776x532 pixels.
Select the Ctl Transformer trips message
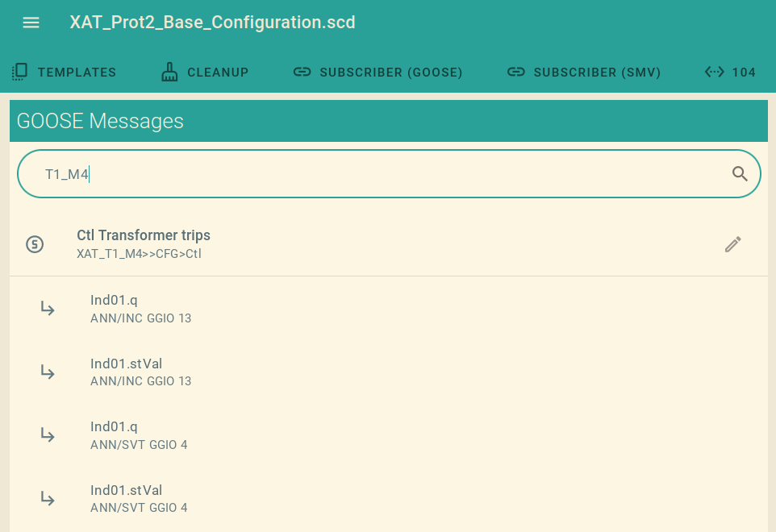144,235
